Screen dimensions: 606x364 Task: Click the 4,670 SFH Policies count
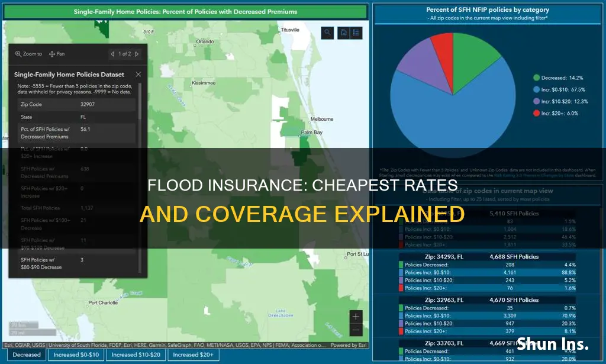[514, 300]
